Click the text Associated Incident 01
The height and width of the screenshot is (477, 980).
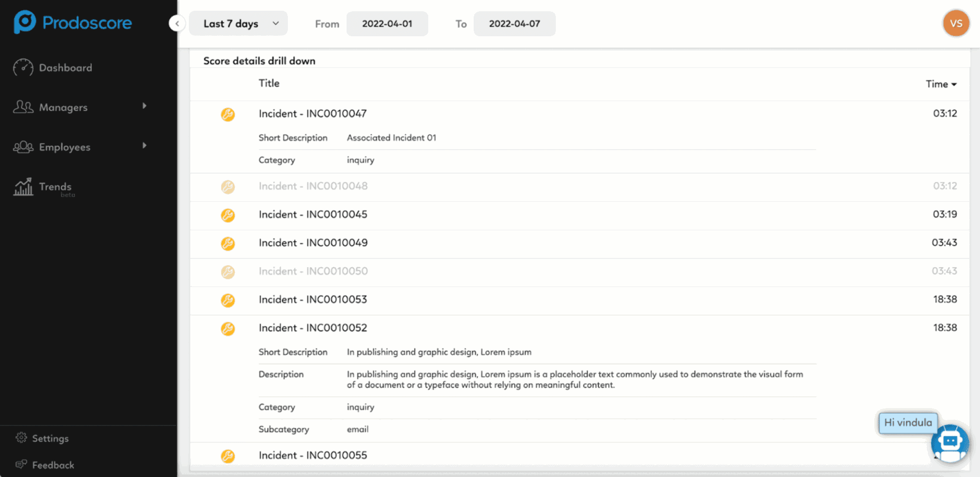[x=391, y=138]
